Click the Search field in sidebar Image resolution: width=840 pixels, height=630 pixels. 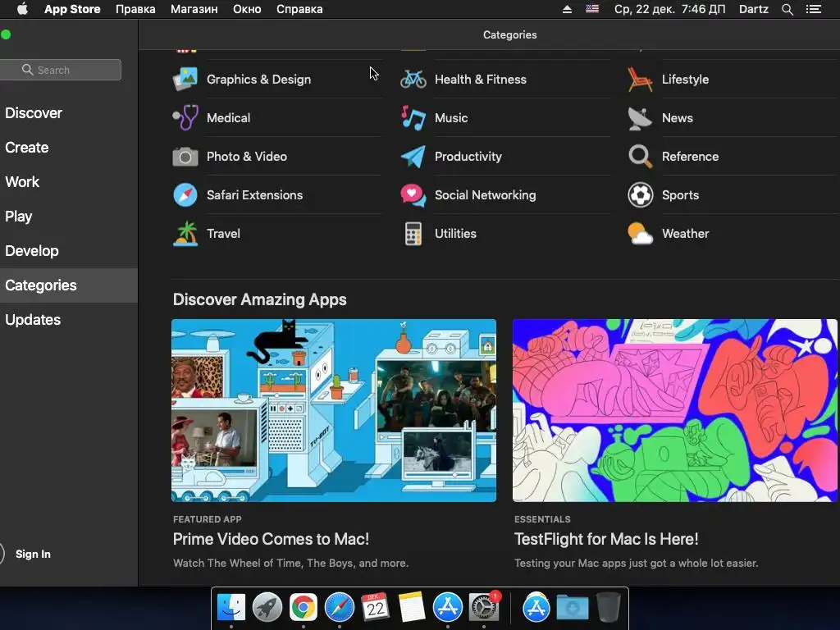point(60,70)
